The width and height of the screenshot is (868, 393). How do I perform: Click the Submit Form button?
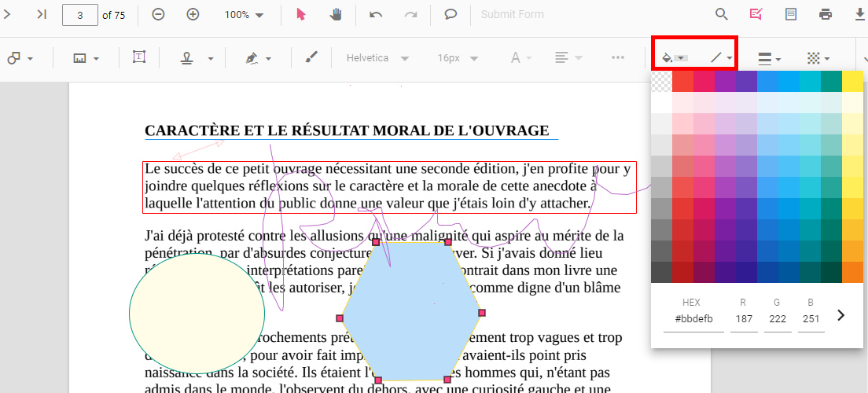point(512,14)
